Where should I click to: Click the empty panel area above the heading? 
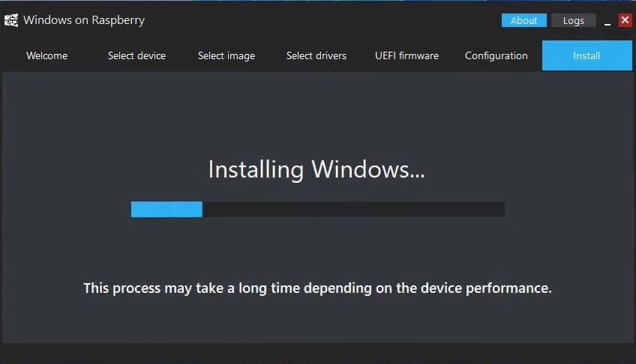click(318, 112)
